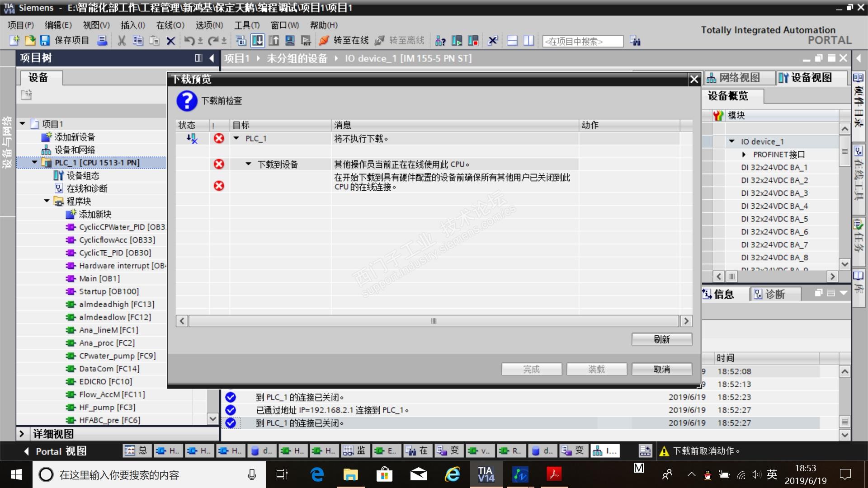Click the save project disk icon
This screenshot has width=868, height=488.
[x=45, y=41]
